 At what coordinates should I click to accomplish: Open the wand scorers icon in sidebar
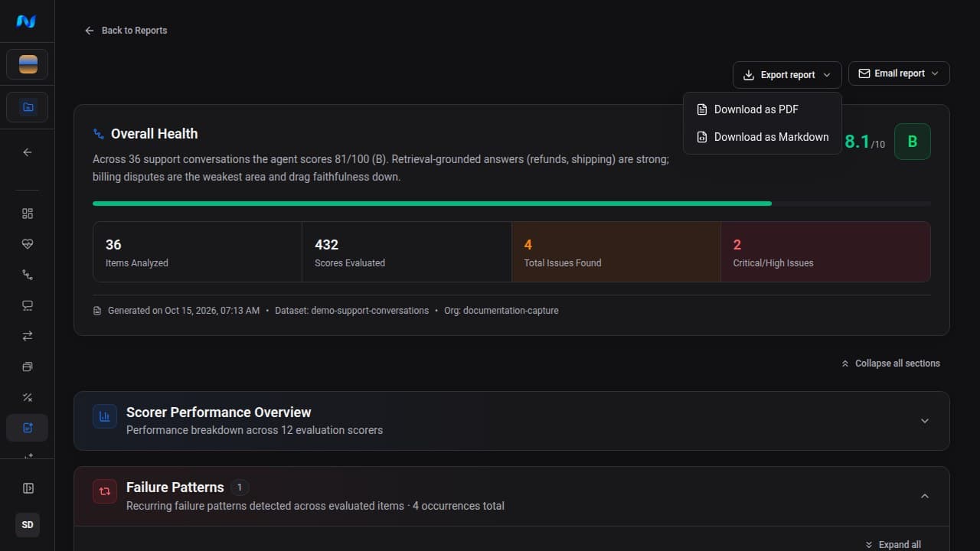point(28,397)
